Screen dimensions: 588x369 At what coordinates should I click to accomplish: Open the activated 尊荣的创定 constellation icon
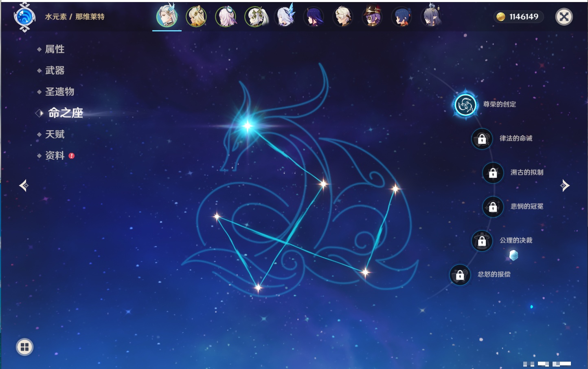pos(465,105)
